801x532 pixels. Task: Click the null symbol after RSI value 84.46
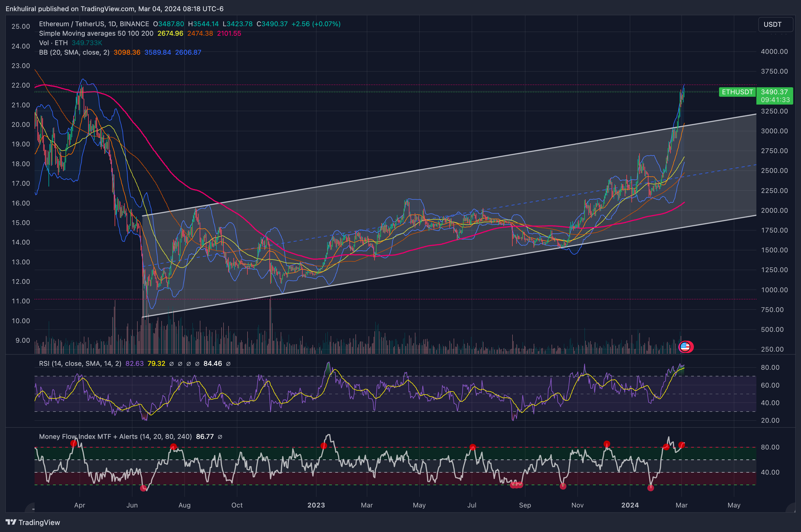tap(228, 364)
